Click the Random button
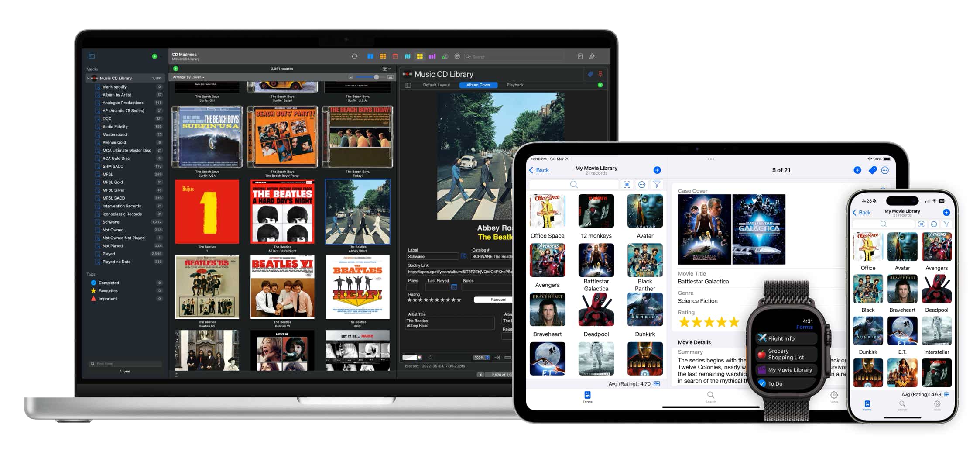 pyautogui.click(x=498, y=300)
